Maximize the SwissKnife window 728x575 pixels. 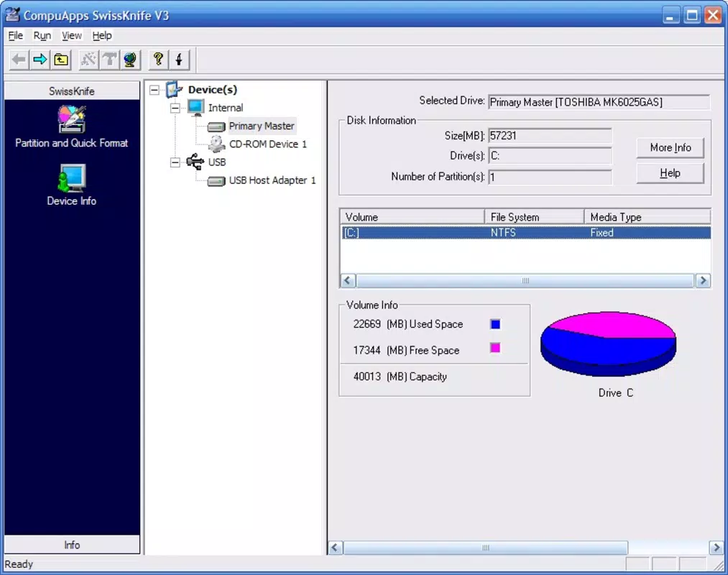[692, 15]
